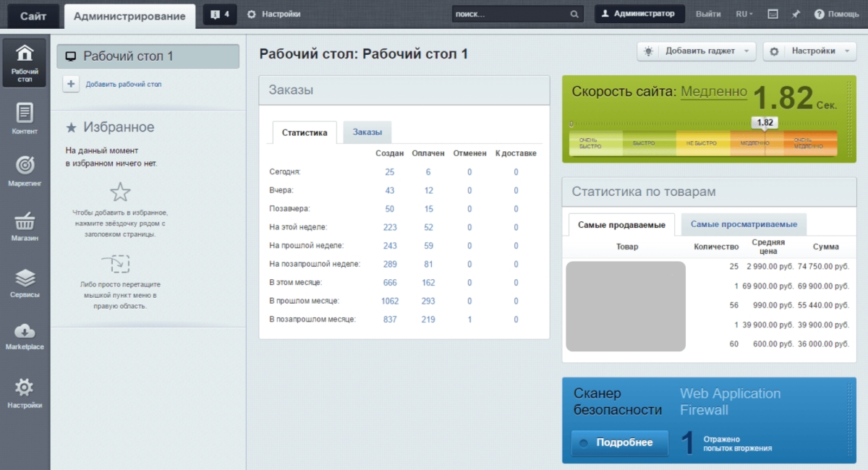Select Рабочий стол 1 in the tree
Screen dimensions: 868x470
[148, 56]
